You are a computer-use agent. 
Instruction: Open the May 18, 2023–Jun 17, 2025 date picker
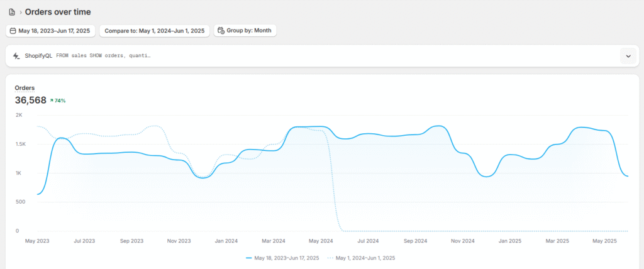click(50, 30)
